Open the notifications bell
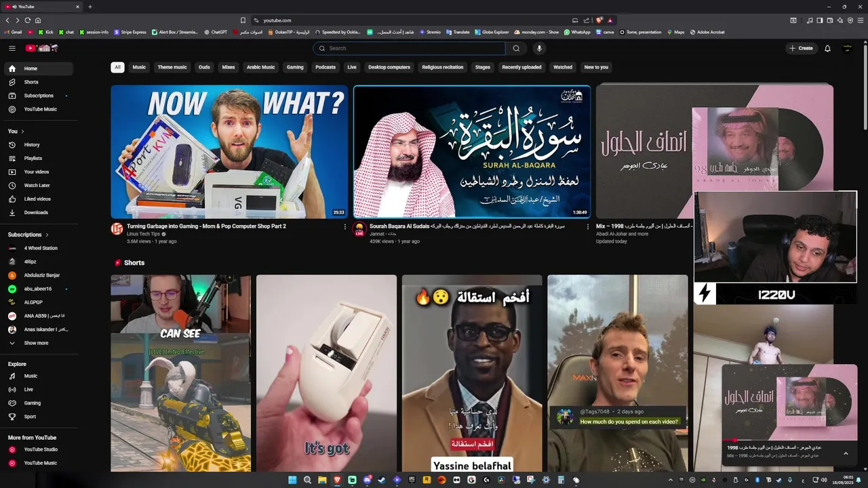The image size is (868, 488). 827,48
